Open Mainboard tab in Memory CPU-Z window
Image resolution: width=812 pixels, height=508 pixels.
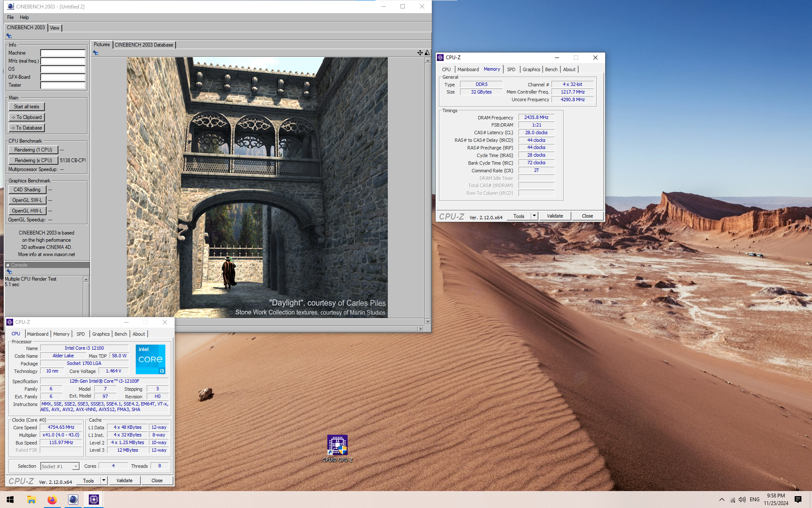pyautogui.click(x=468, y=69)
